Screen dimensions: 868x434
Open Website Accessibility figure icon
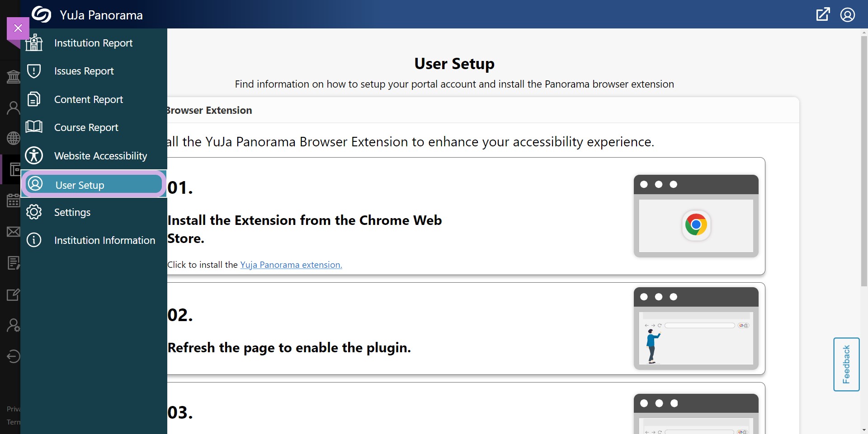[34, 155]
